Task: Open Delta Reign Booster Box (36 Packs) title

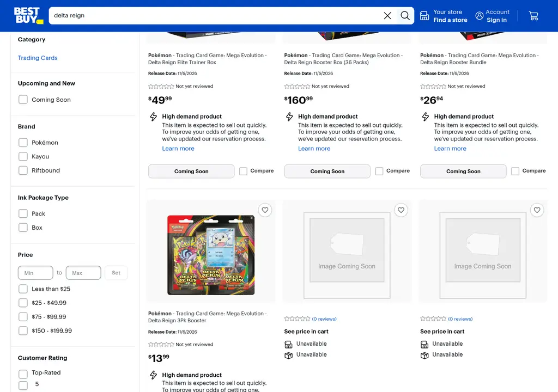Action: pyautogui.click(x=343, y=59)
